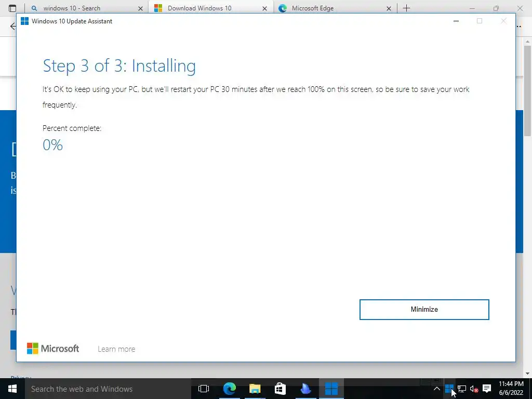Viewport: 532px width, 399px height.
Task: Select the Windows Update Assistant taskbar icon
Action: click(x=331, y=389)
